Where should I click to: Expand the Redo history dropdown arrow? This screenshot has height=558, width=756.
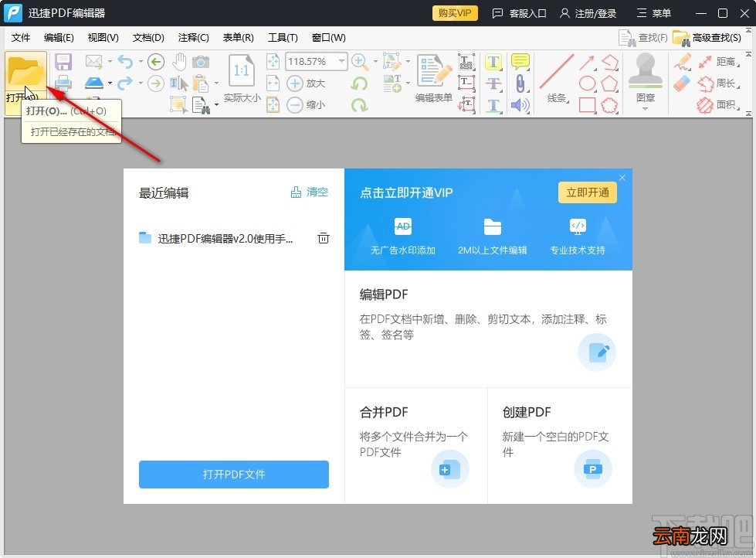pos(141,83)
